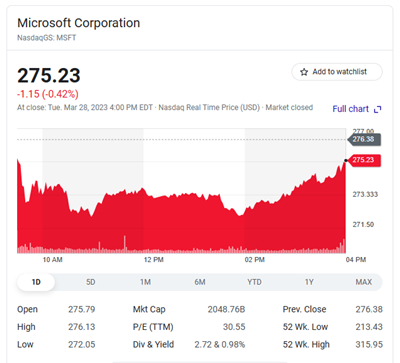Click the Prev. Close label
The image size is (400, 363).
pos(304,310)
